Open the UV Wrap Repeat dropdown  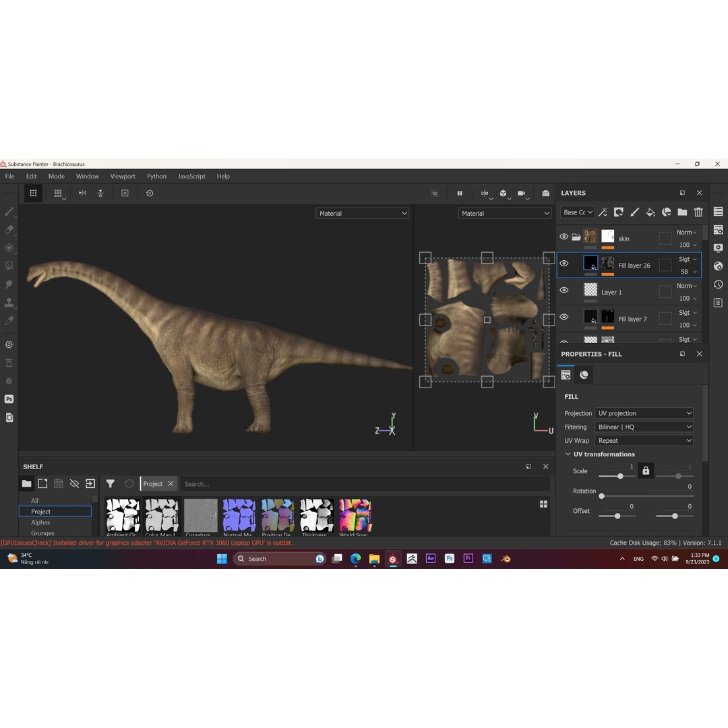[x=644, y=441]
